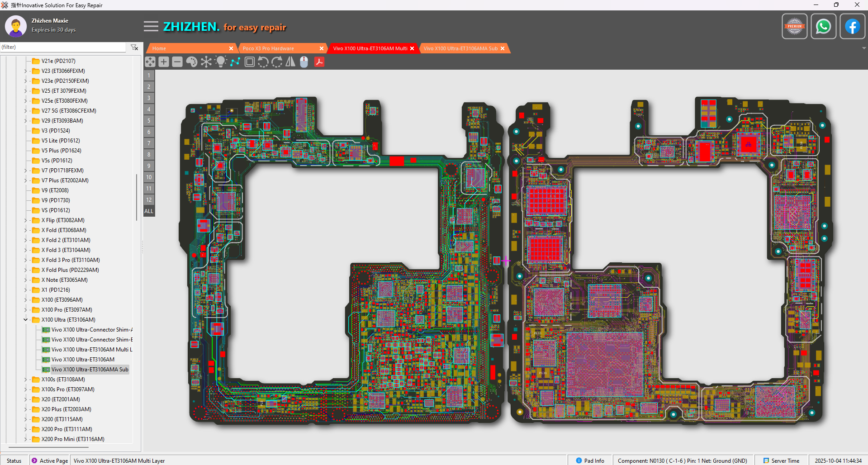Flip the board with mirror icon

click(x=290, y=62)
